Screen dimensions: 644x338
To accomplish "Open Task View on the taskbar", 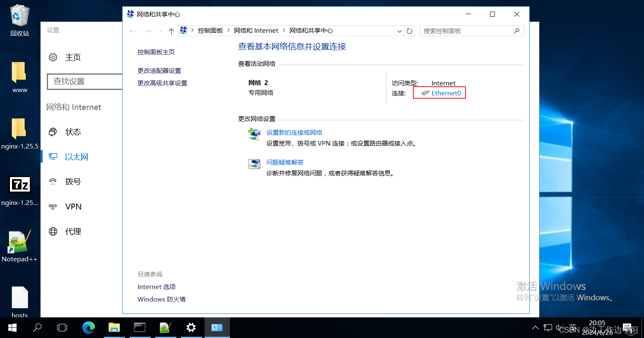I will tap(62, 328).
